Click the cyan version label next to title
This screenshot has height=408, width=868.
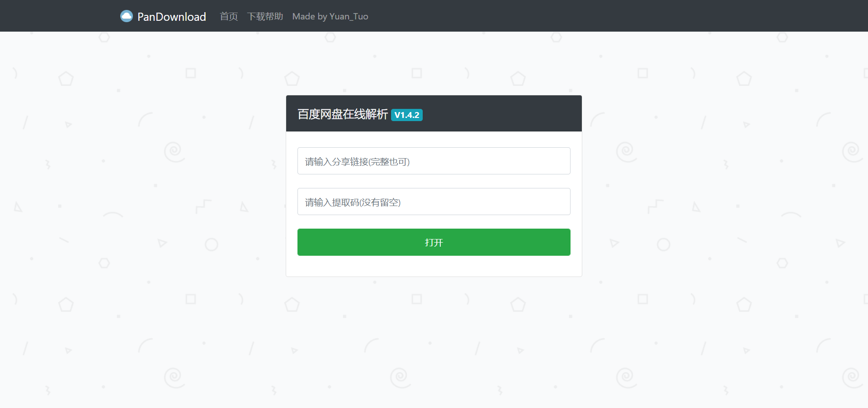click(406, 115)
